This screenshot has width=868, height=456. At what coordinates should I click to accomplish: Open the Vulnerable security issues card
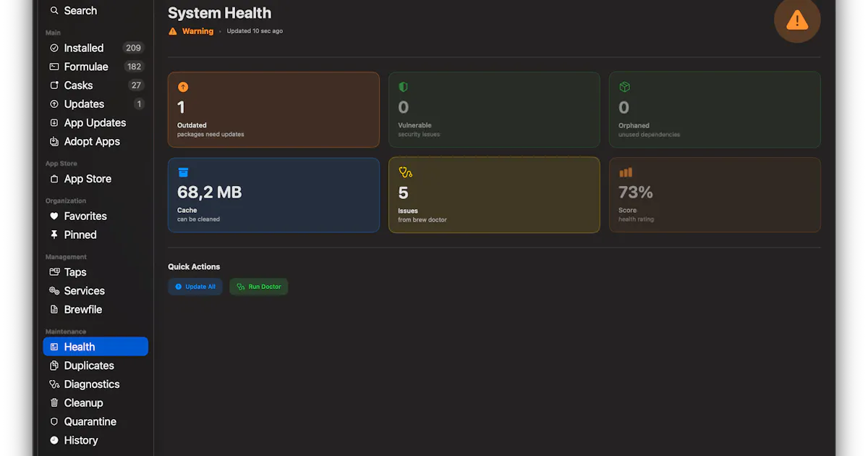pyautogui.click(x=494, y=109)
